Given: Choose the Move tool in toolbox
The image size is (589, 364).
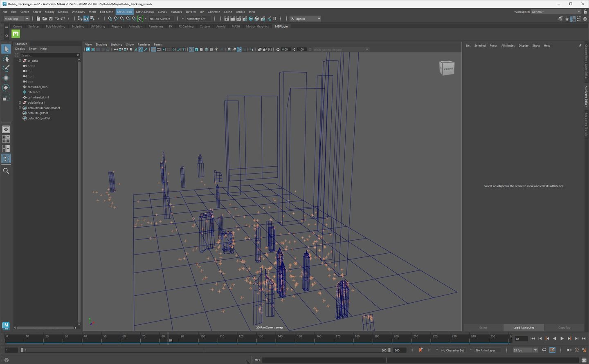Looking at the screenshot, I should pos(6,78).
